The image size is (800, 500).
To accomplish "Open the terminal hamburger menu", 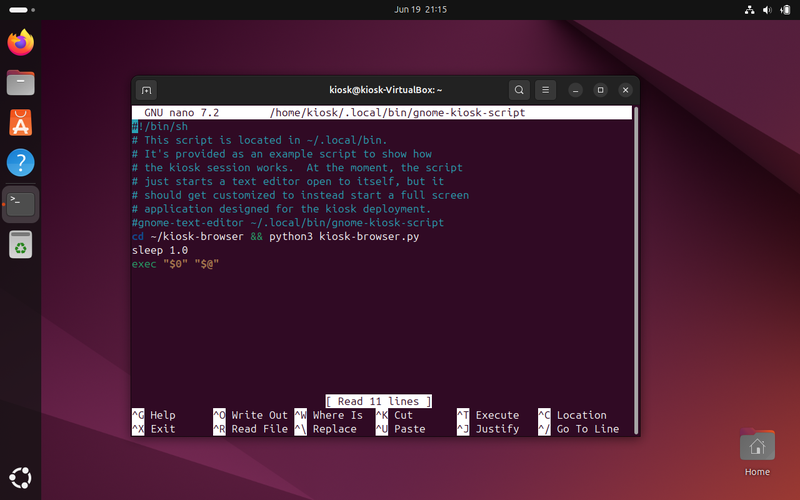I will click(545, 89).
